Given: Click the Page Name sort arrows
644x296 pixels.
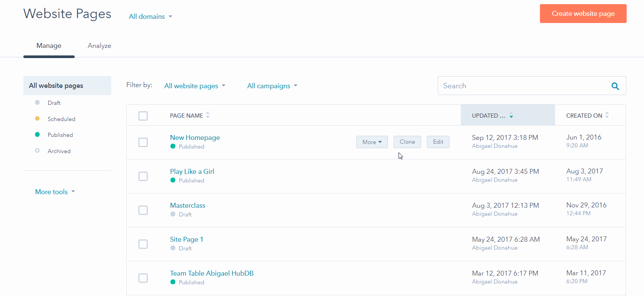Looking at the screenshot, I should click(x=208, y=115).
